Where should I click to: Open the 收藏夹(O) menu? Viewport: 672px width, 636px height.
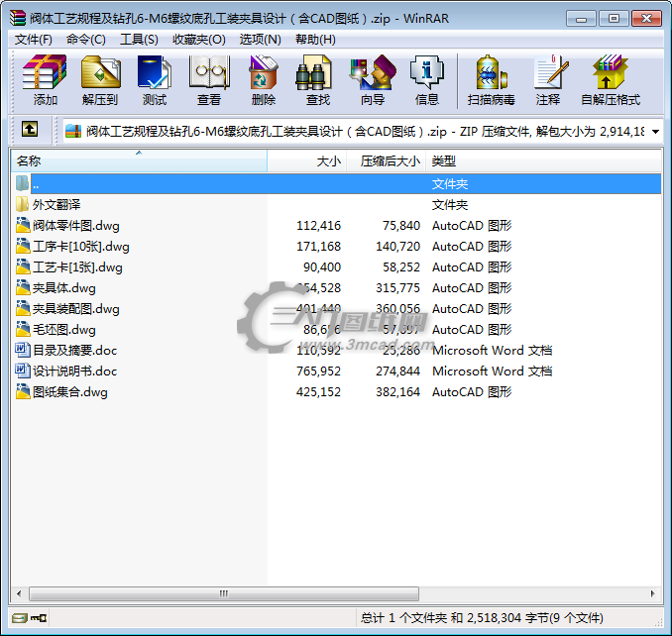[199, 40]
